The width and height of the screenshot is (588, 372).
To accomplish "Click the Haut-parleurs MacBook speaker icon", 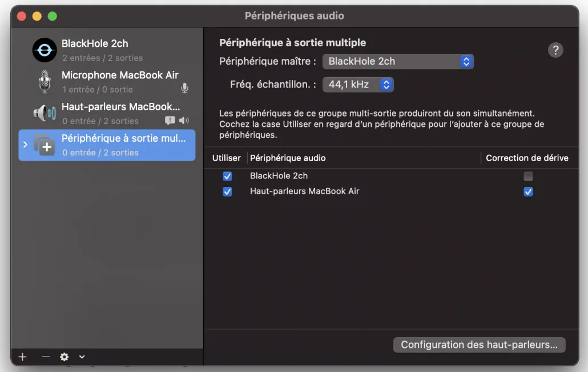I will coord(45,113).
